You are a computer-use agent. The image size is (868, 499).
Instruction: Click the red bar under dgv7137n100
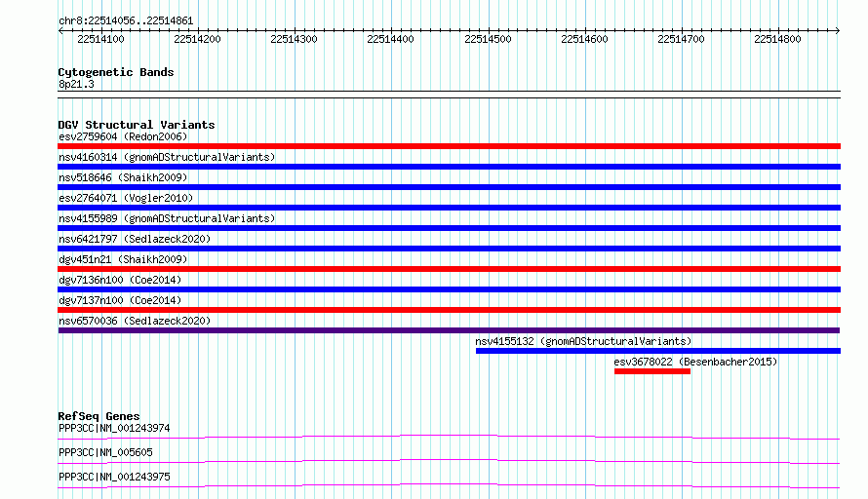pos(449,310)
